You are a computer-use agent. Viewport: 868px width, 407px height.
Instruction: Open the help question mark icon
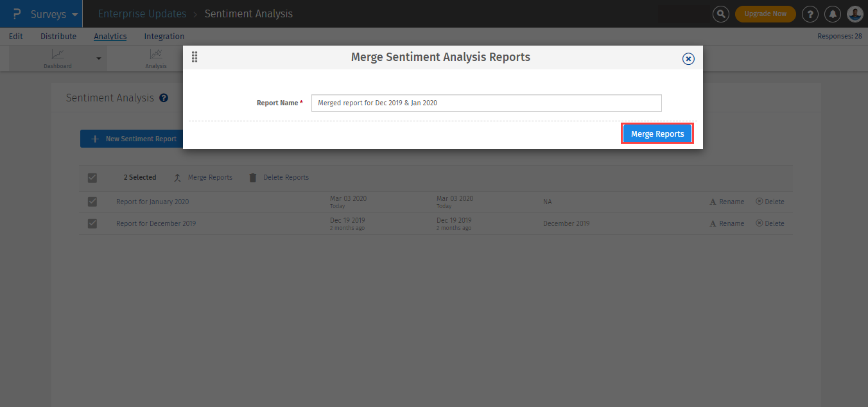pos(811,14)
